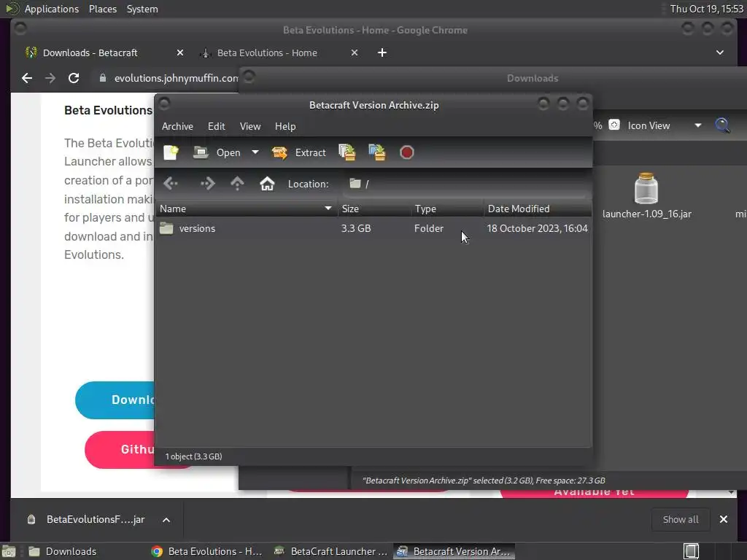
Task: Click the show desktop icon in taskbar
Action: [9, 551]
